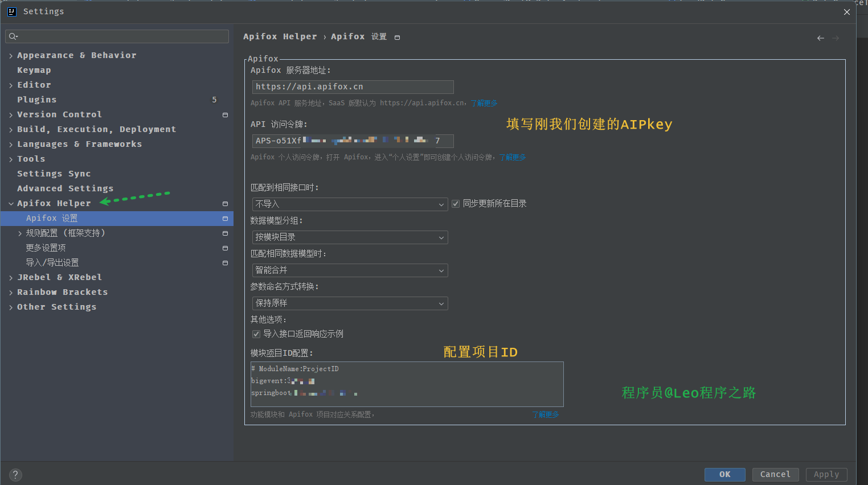The height and width of the screenshot is (485, 868).
Task: Click the OK button
Action: click(x=725, y=475)
